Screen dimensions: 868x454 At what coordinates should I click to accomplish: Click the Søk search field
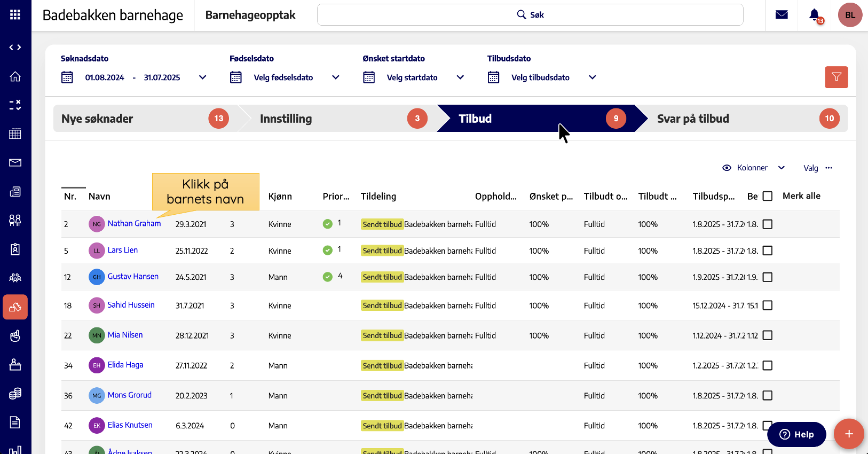(x=530, y=15)
